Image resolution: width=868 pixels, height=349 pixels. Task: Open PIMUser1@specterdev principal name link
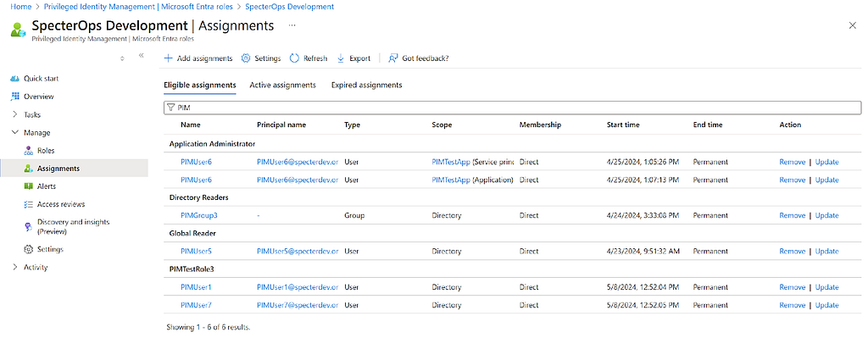click(x=298, y=287)
